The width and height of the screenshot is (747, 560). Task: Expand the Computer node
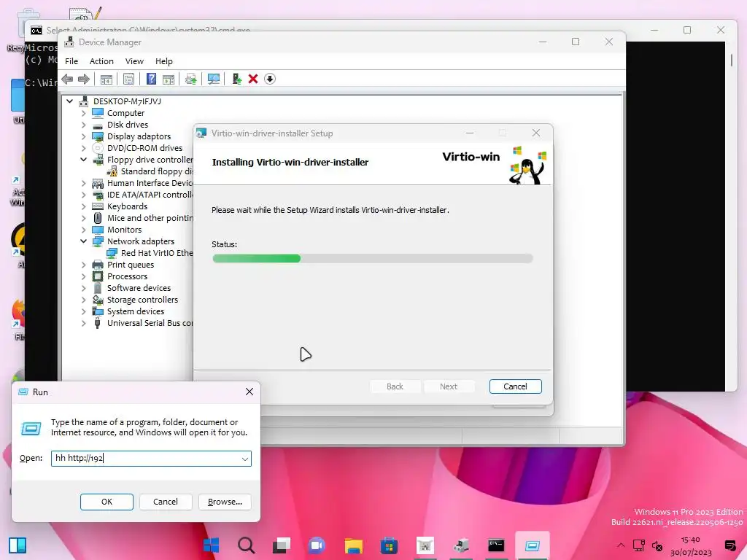(84, 113)
